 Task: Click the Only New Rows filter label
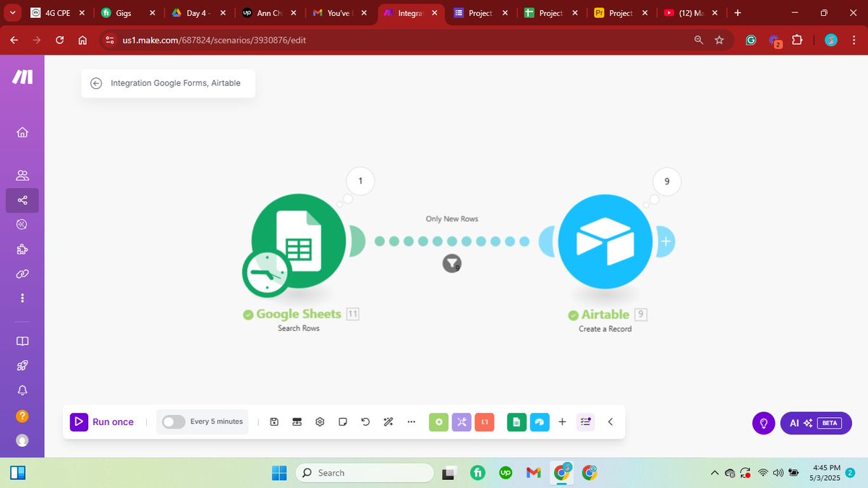coord(452,218)
